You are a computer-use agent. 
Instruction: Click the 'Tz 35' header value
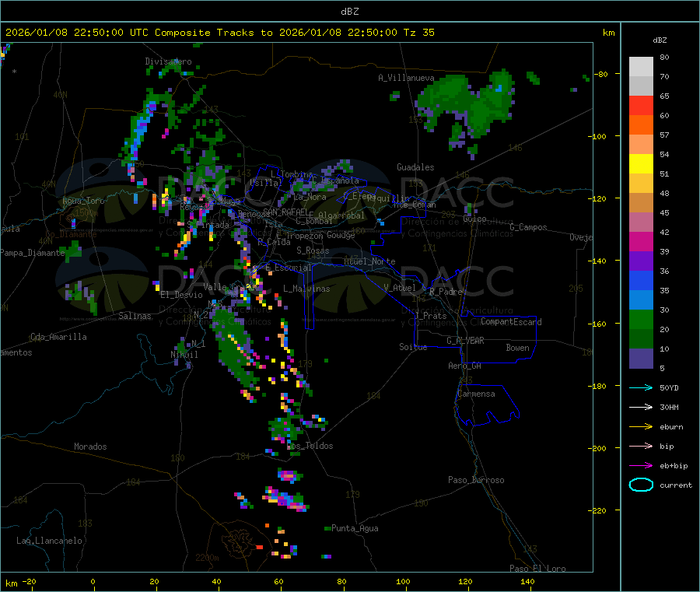tap(418, 33)
